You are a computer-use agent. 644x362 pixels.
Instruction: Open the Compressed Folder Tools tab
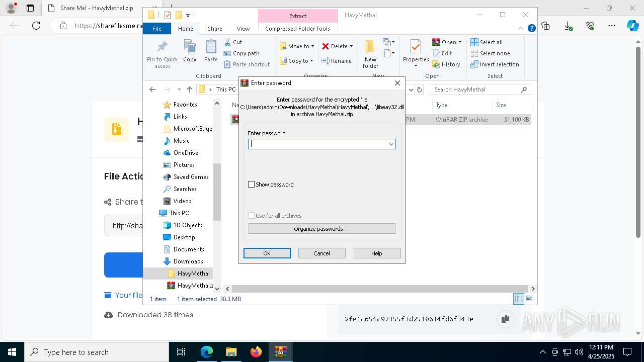click(x=298, y=29)
